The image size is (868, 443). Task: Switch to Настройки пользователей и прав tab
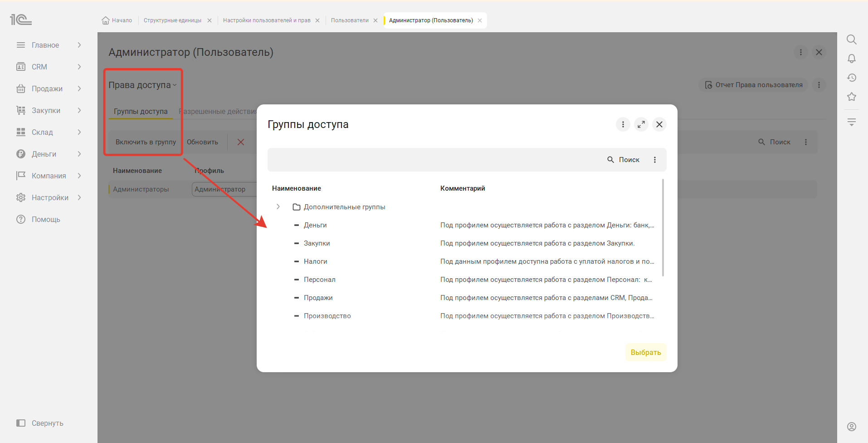tap(267, 20)
